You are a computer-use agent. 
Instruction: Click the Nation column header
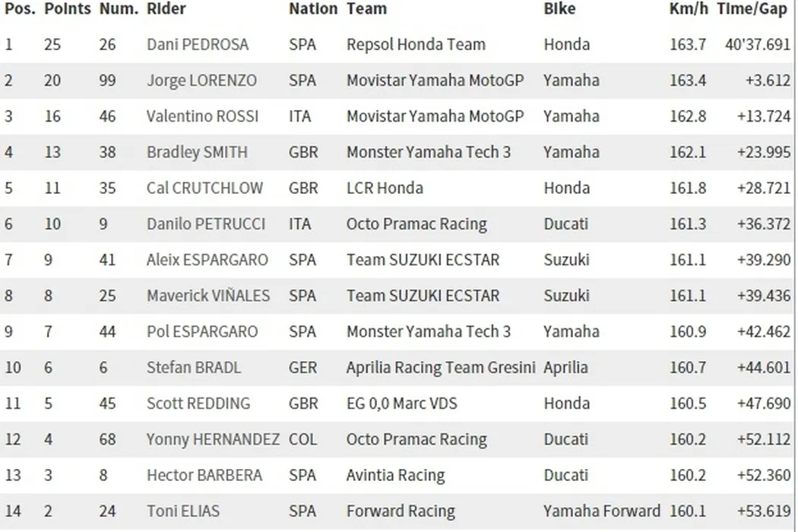(x=312, y=9)
